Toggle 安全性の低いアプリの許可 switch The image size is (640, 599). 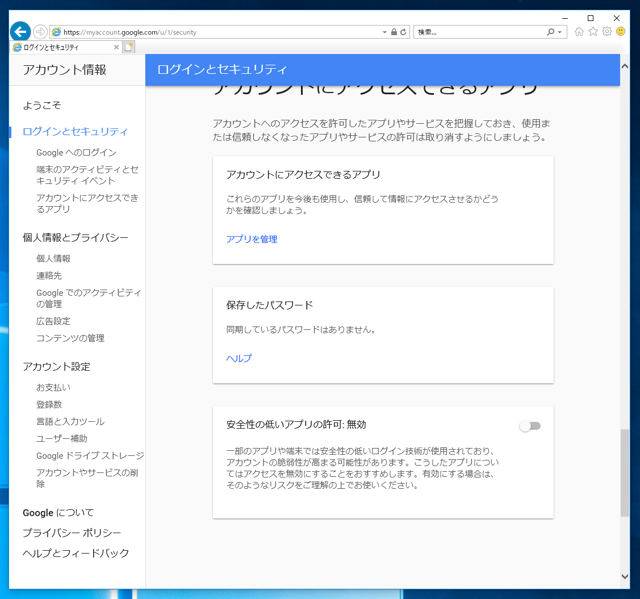[530, 426]
